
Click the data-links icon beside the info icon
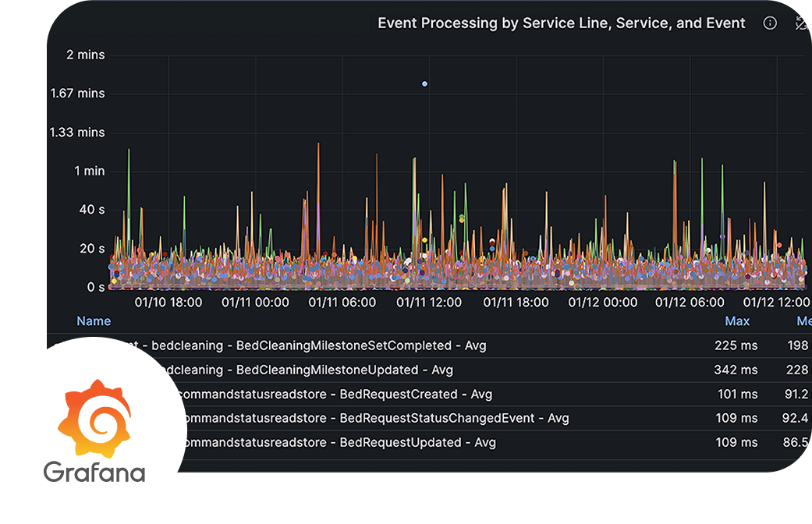pos(799,23)
